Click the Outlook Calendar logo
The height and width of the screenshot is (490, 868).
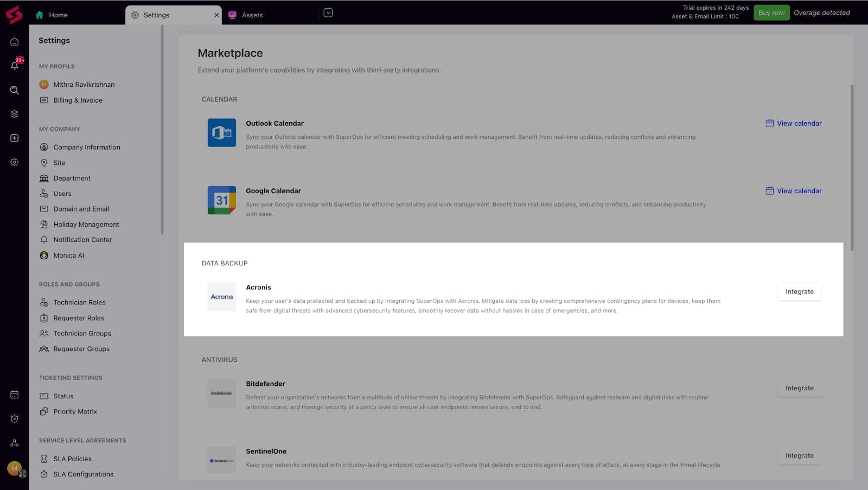222,132
